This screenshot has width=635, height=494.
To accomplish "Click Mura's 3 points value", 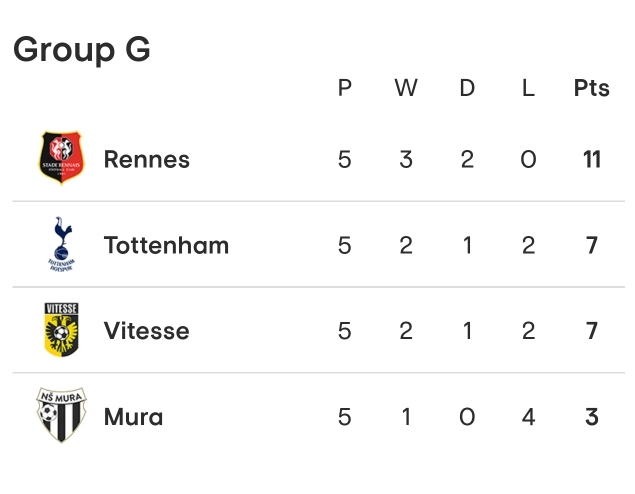I will [591, 417].
